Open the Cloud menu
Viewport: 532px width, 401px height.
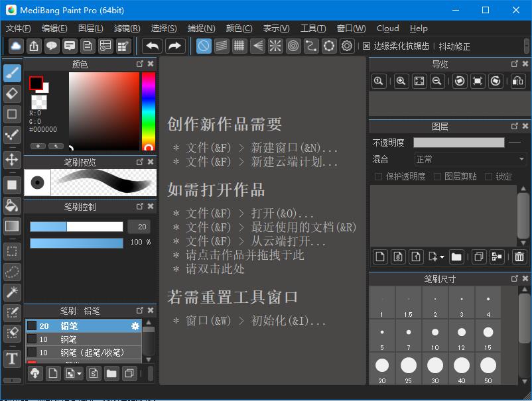click(388, 29)
